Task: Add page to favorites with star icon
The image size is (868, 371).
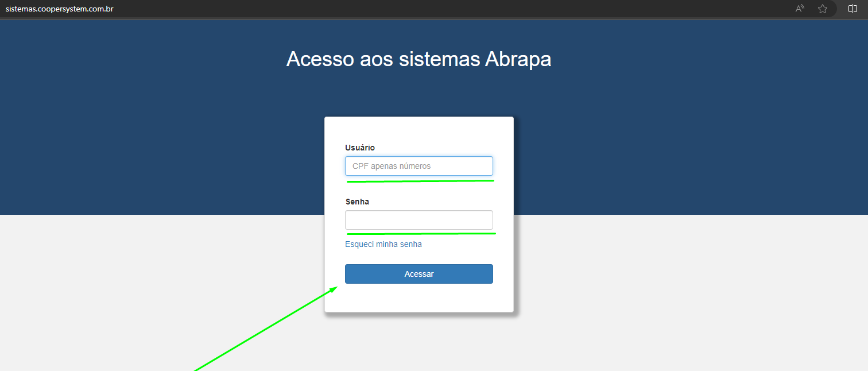Action: (823, 9)
